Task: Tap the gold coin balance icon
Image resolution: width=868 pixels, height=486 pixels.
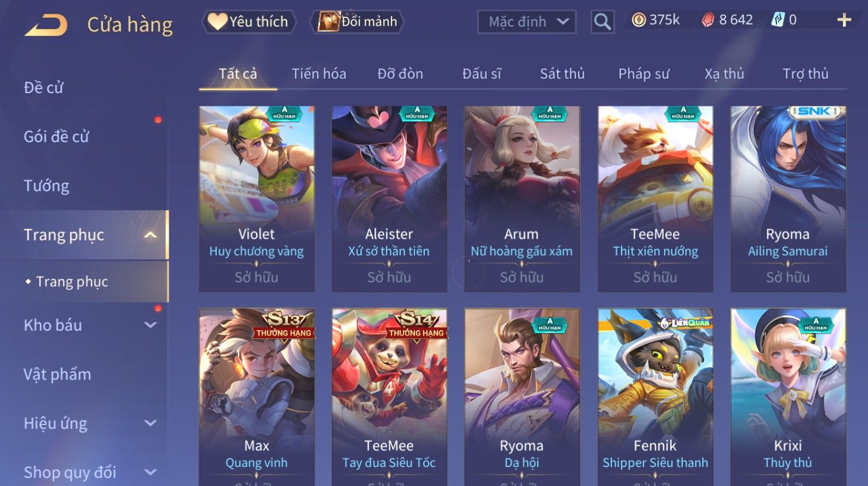Action: click(638, 20)
